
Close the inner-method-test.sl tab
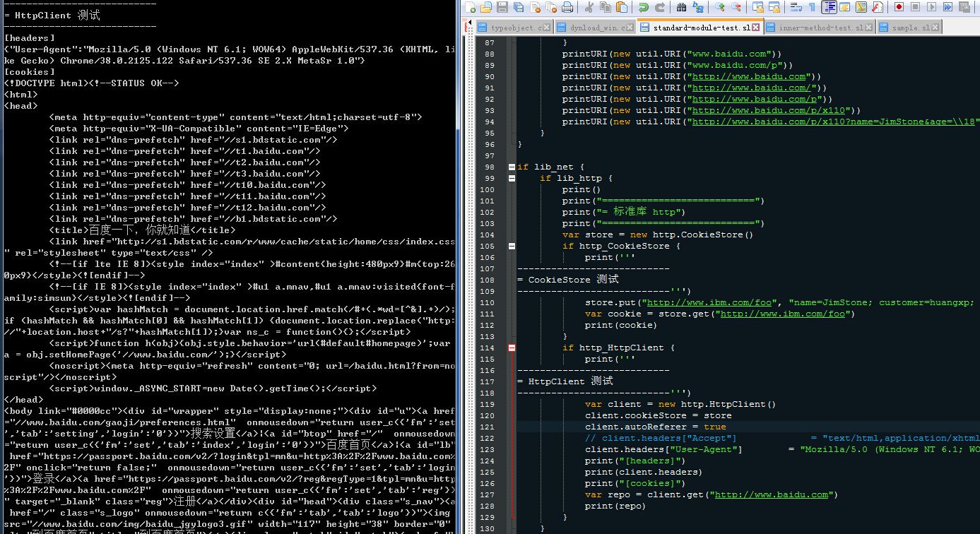[868, 28]
